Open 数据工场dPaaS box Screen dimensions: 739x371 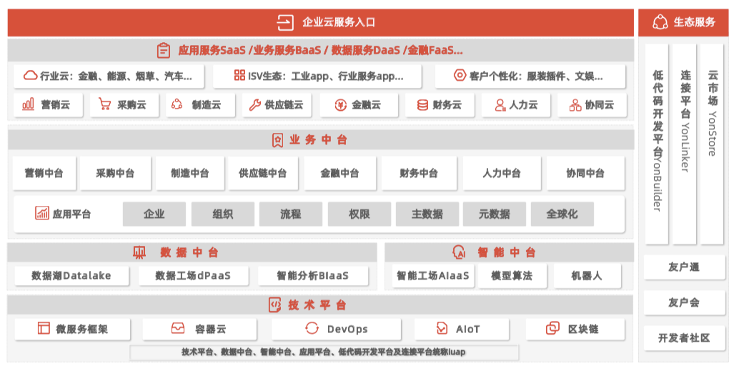tap(193, 276)
